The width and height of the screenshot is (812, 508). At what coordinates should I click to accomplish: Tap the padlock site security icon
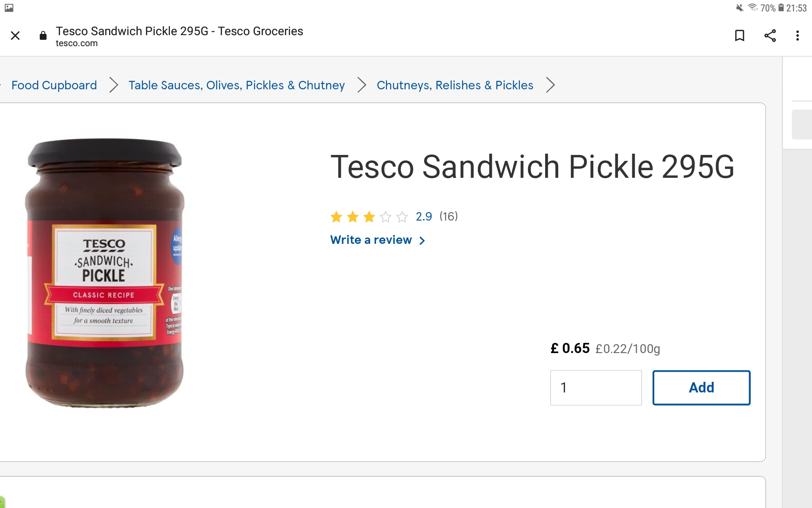point(43,36)
